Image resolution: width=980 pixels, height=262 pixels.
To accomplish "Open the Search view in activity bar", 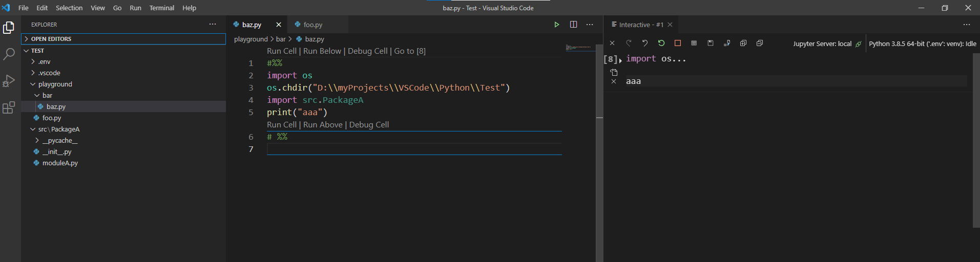I will 9,54.
